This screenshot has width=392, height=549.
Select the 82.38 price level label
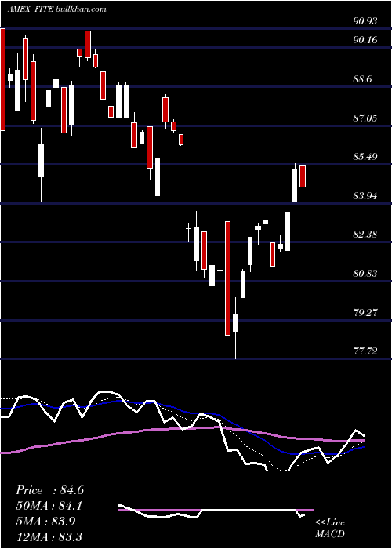pos(365,235)
